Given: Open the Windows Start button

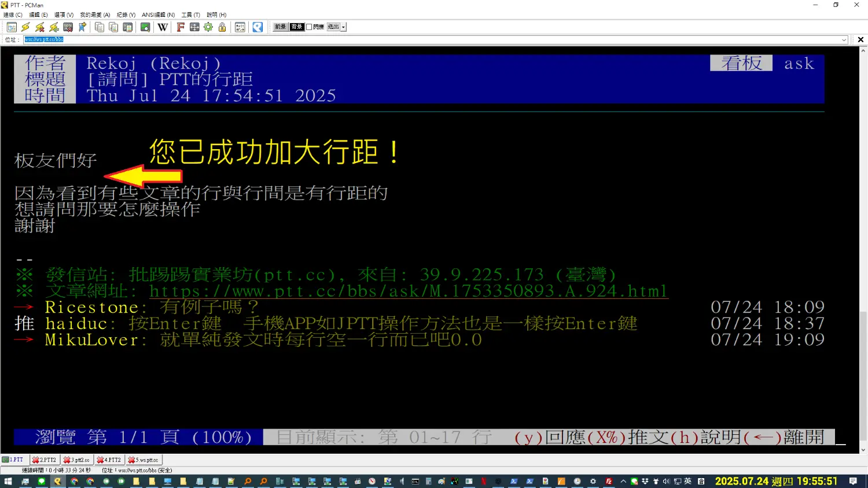Looking at the screenshot, I should click(x=8, y=481).
